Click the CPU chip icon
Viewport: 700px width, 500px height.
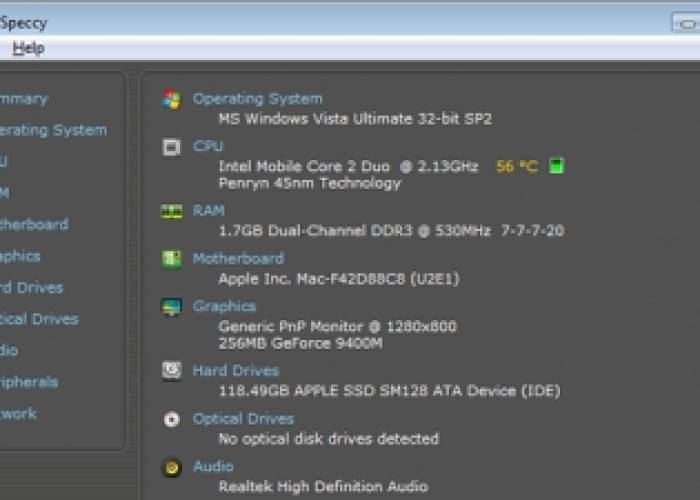171,147
